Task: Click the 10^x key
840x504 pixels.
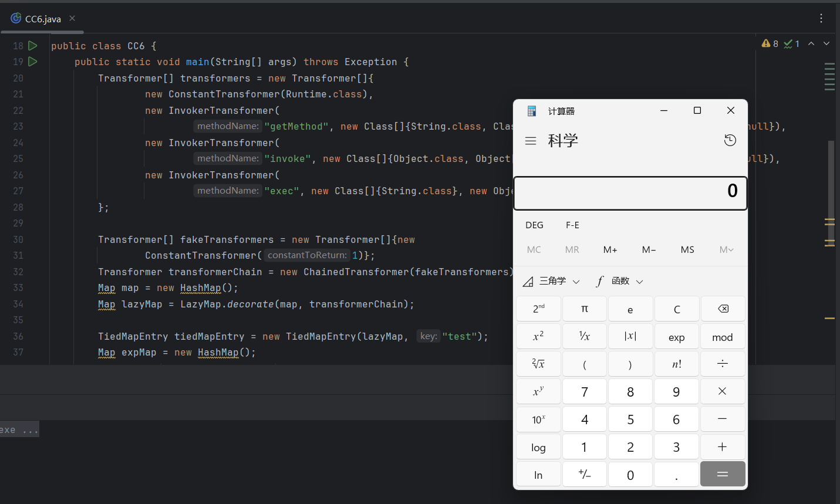Action: (x=539, y=419)
